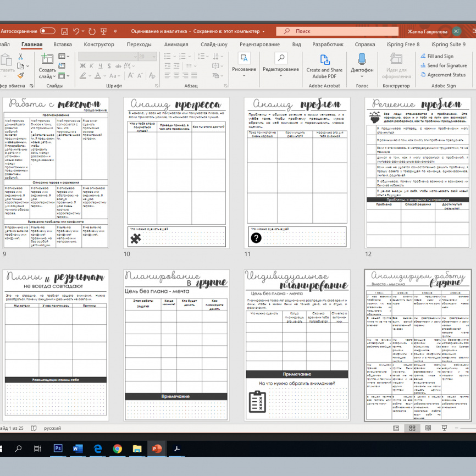This screenshot has height=476, width=476.
Task: Expand the Рисование dropdown
Action: tap(243, 69)
